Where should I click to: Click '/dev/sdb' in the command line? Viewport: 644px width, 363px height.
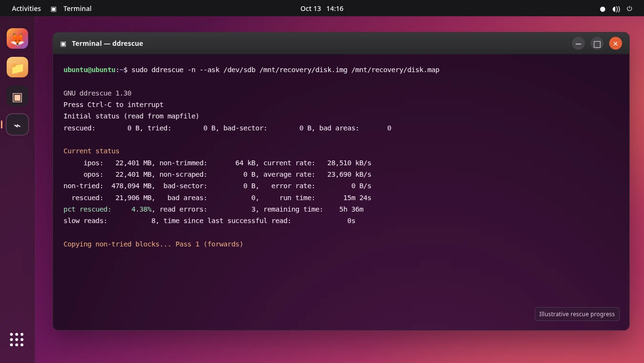pos(239,70)
